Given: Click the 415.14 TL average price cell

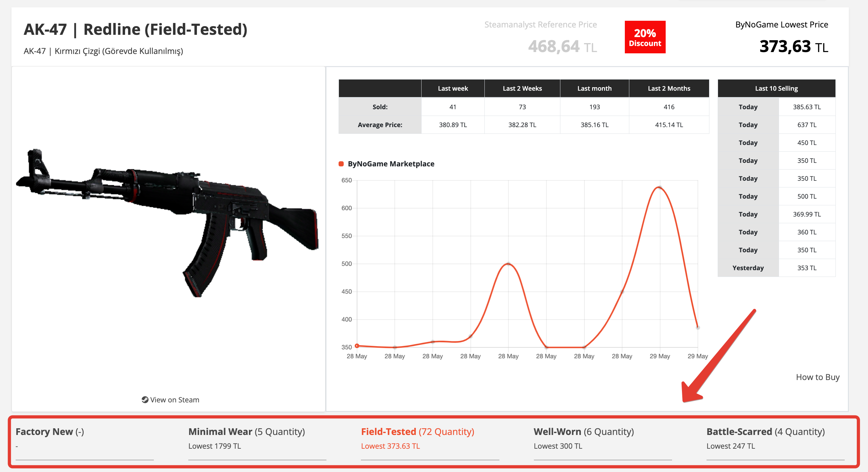Looking at the screenshot, I should pyautogui.click(x=669, y=125).
